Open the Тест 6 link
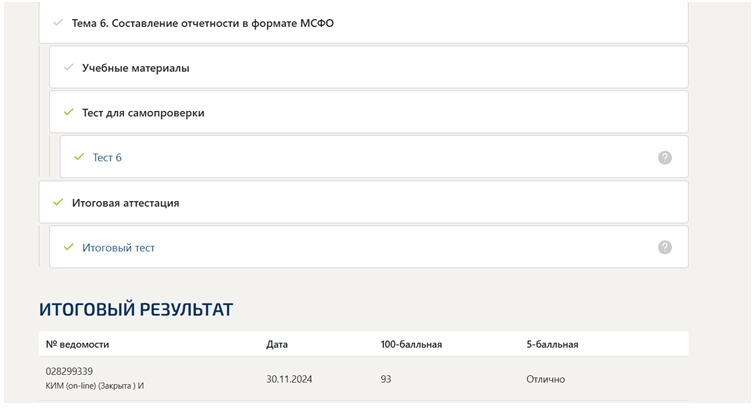This screenshot has height=413, width=752. [x=107, y=157]
